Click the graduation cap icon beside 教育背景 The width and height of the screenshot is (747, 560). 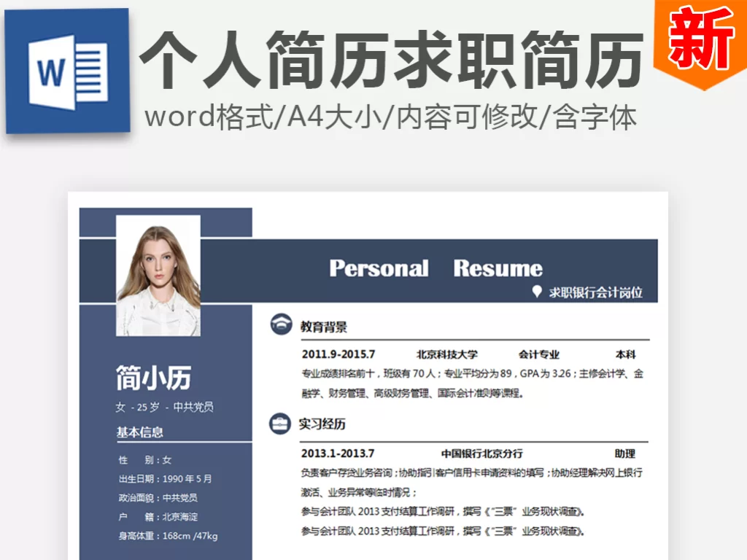coord(280,326)
